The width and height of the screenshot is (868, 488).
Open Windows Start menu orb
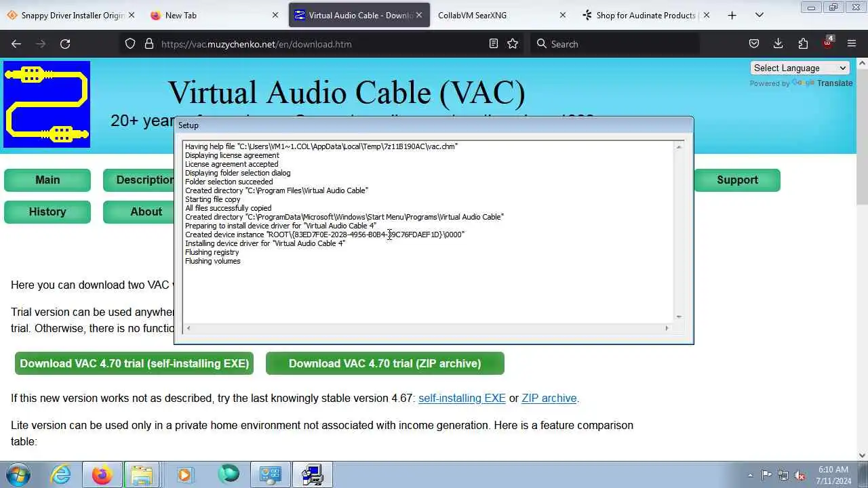click(x=18, y=474)
